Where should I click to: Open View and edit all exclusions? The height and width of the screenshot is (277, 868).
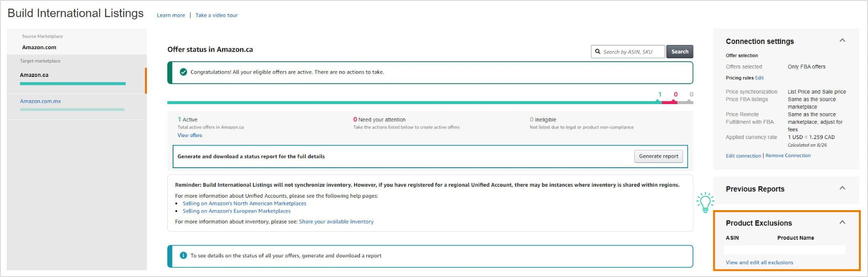[x=759, y=263]
